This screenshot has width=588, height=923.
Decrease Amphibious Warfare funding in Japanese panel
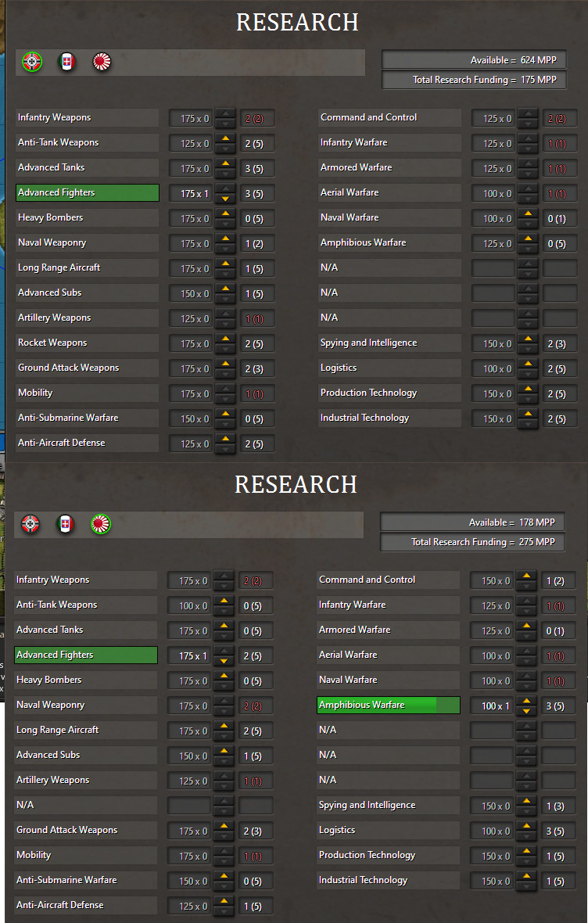(x=526, y=711)
